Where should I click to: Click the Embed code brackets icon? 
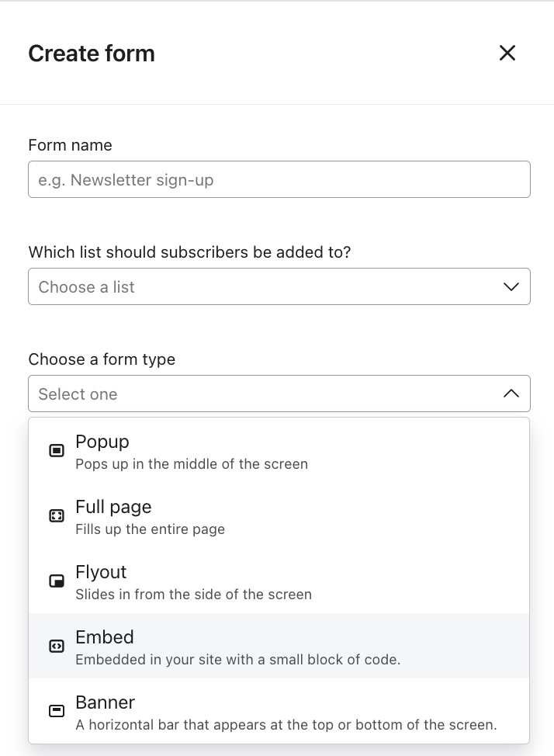(x=57, y=647)
